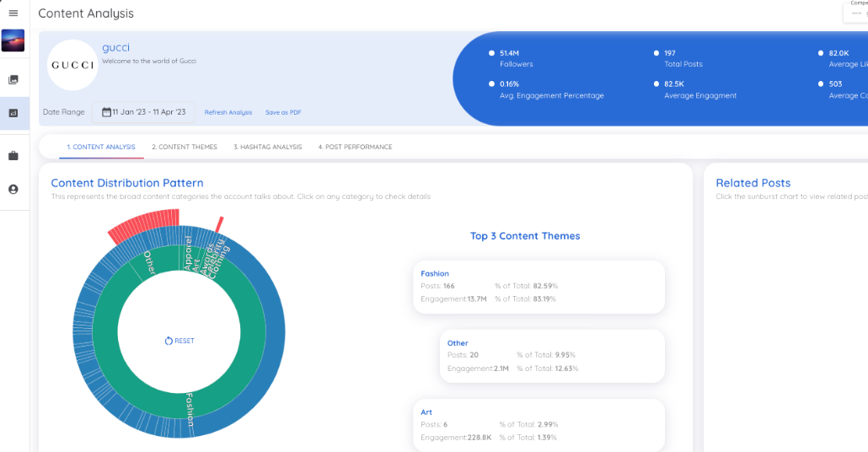
Task: Click the 'Welcome to the world of Gucci' text
Action: tap(149, 61)
